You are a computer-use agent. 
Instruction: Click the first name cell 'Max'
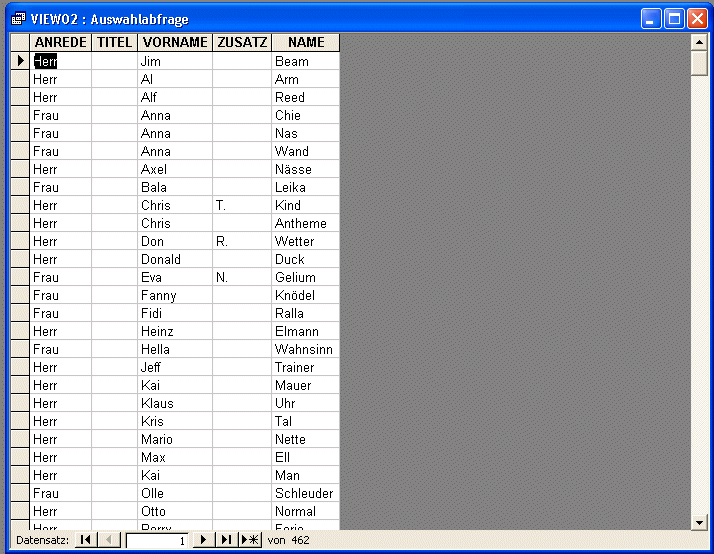pyautogui.click(x=175, y=457)
